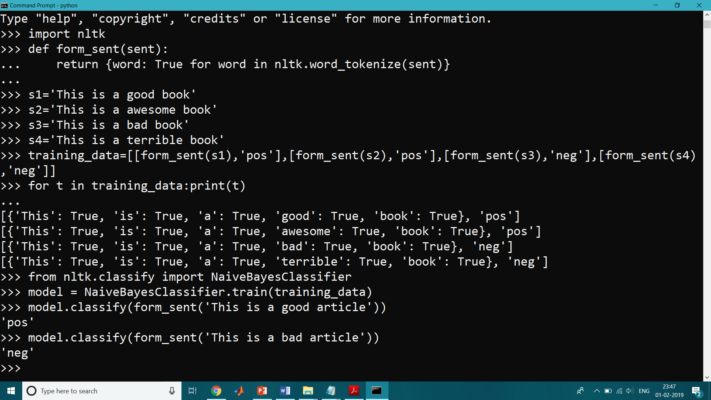Open the Windows Start menu
Screen dimensions: 711x400
[x=8, y=391]
